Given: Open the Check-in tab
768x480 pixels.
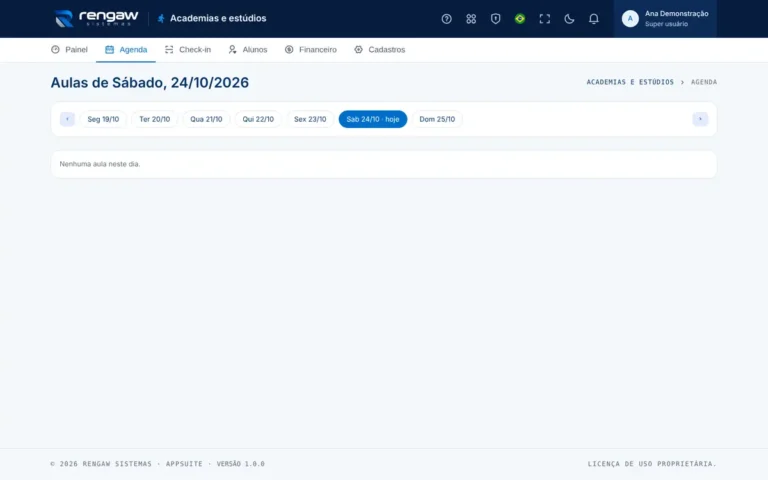Looking at the screenshot, I should click(188, 49).
